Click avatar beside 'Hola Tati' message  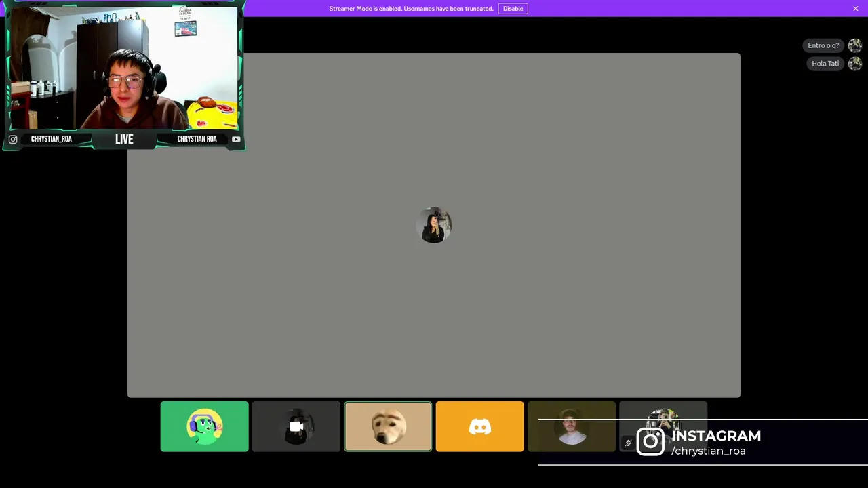(x=854, y=64)
